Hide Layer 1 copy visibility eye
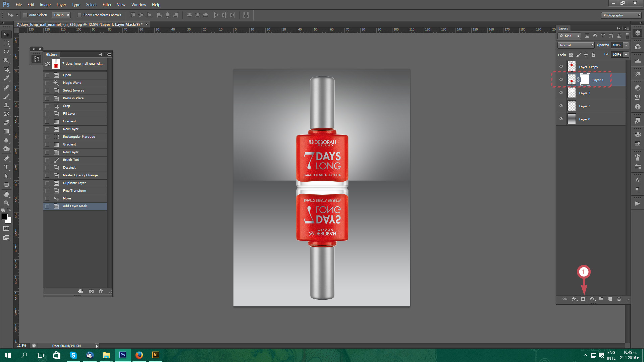The height and width of the screenshot is (362, 644). click(561, 67)
